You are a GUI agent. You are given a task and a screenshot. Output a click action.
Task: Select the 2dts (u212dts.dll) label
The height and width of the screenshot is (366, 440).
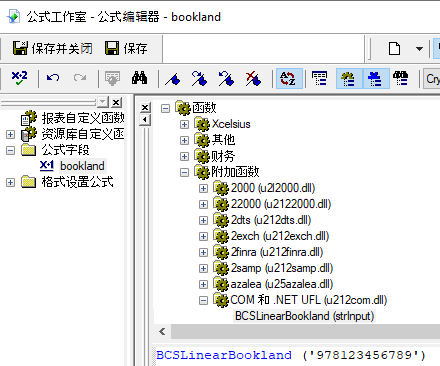271,220
